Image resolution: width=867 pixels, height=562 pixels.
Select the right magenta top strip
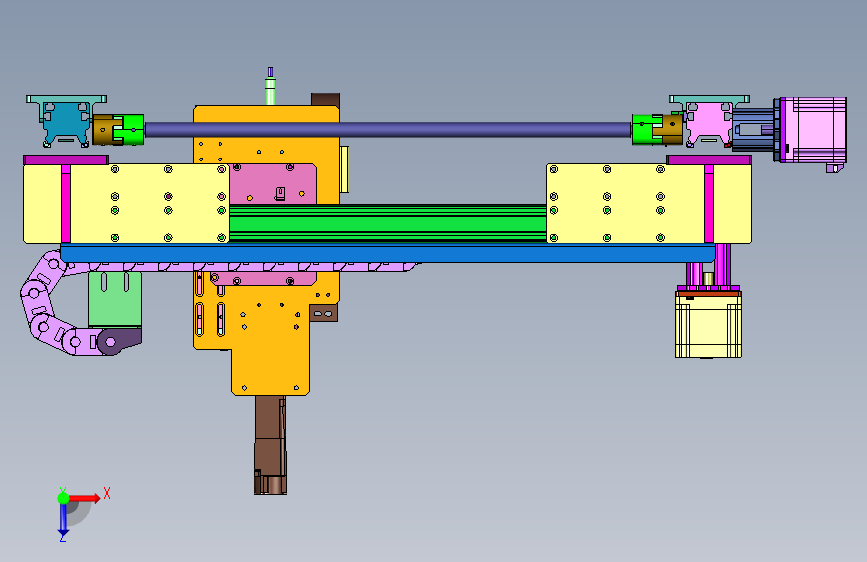click(709, 160)
